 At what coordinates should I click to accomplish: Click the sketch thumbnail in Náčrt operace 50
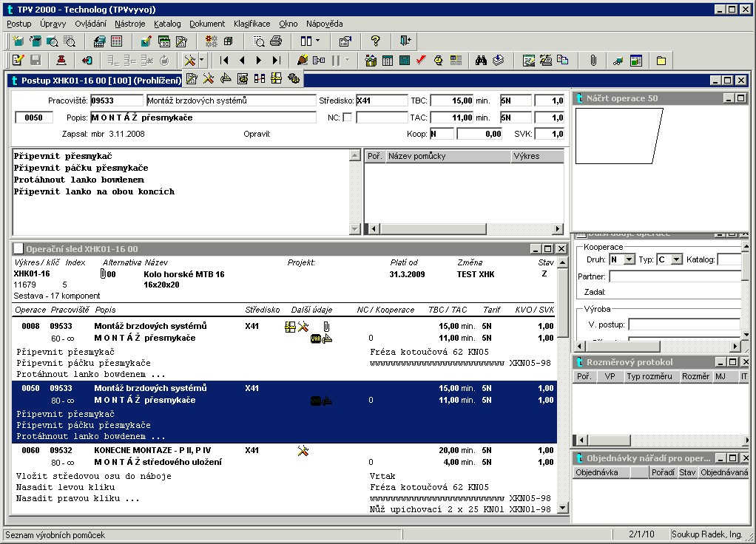point(619,136)
